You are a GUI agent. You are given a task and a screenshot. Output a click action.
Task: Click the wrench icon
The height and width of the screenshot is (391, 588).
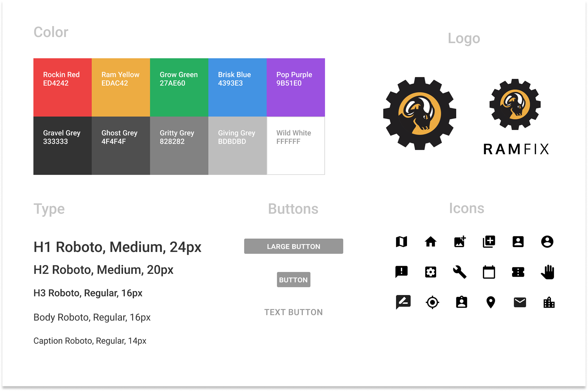[460, 272]
